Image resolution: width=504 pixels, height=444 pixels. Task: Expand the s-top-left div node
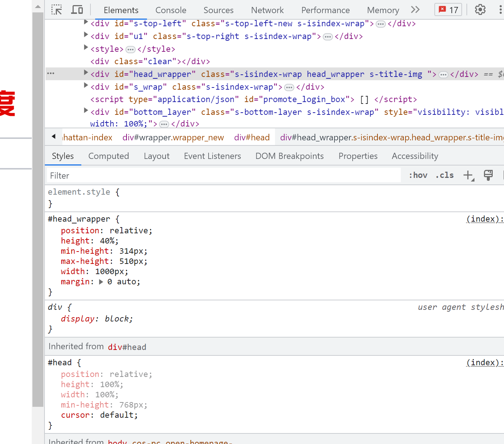pos(86,22)
